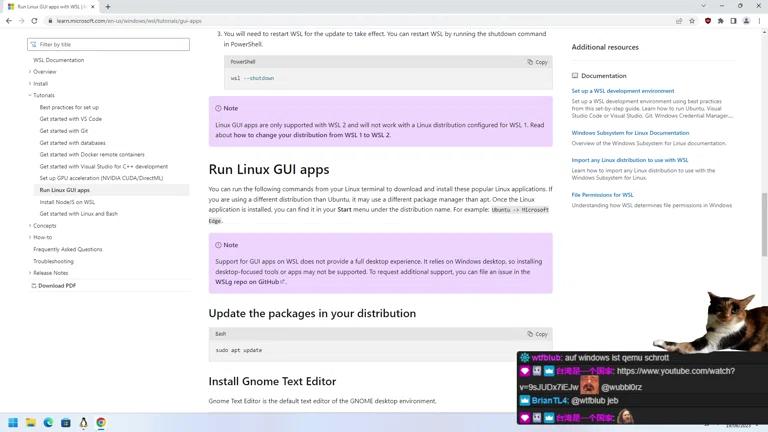
Task: Open Microsoft Edge from taskbar
Action: 48,423
